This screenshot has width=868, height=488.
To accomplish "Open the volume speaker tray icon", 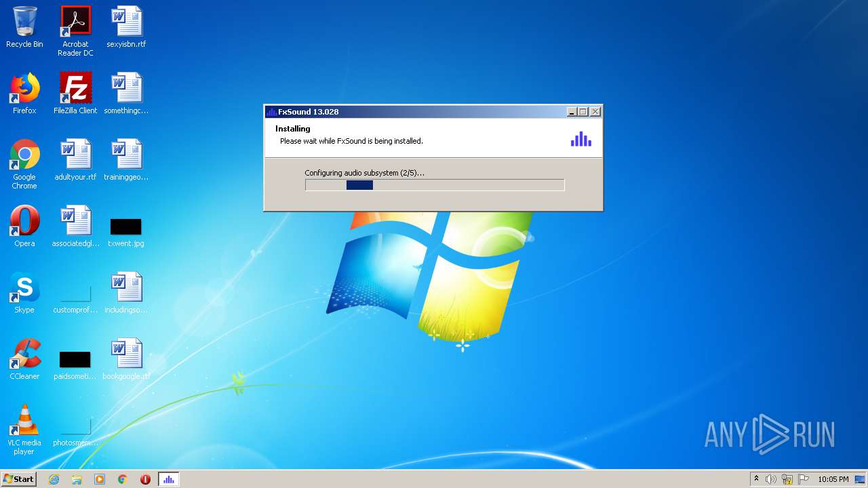I will pos(770,479).
